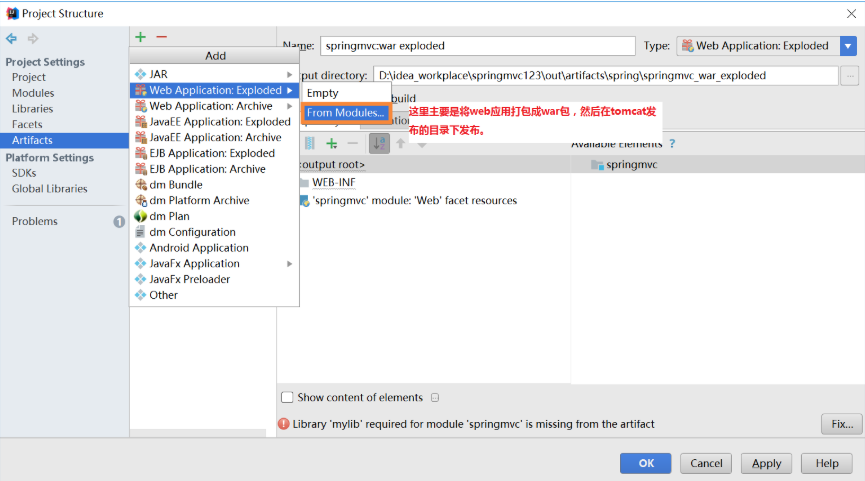Choose EJB Application: Exploded entry
865x481 pixels.
[x=215, y=153]
